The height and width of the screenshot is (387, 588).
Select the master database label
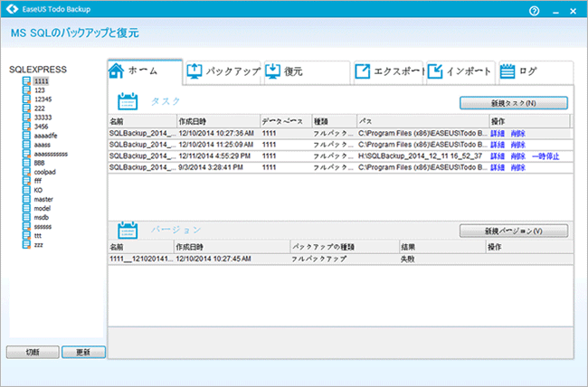43,199
